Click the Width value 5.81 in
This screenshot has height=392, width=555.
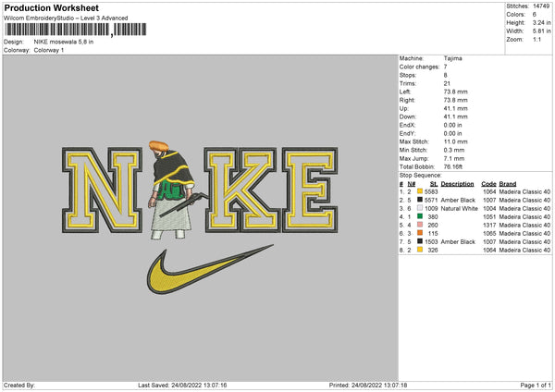point(541,31)
